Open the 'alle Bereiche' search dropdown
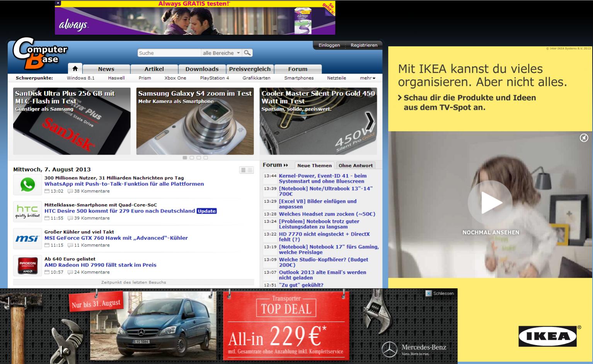 [x=222, y=53]
